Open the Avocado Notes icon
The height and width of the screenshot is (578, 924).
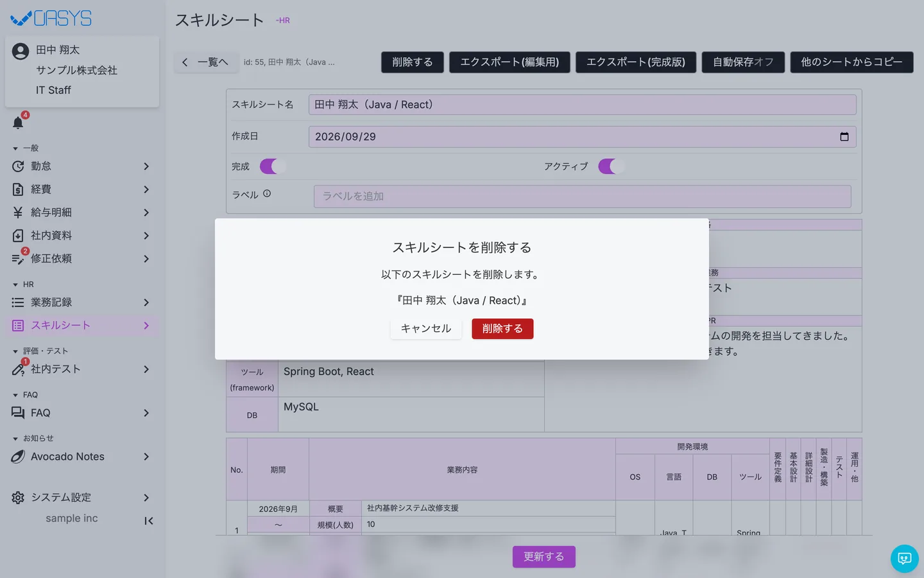(18, 457)
